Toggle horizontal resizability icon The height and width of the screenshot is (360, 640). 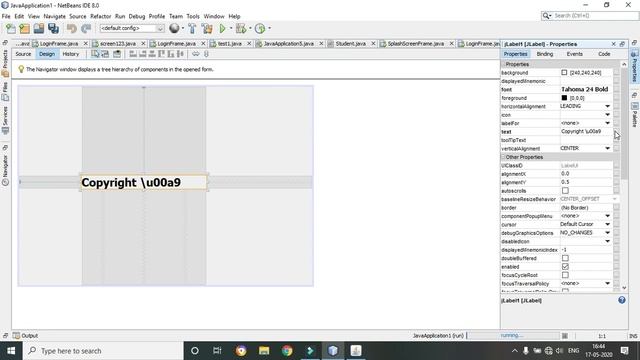click(196, 54)
